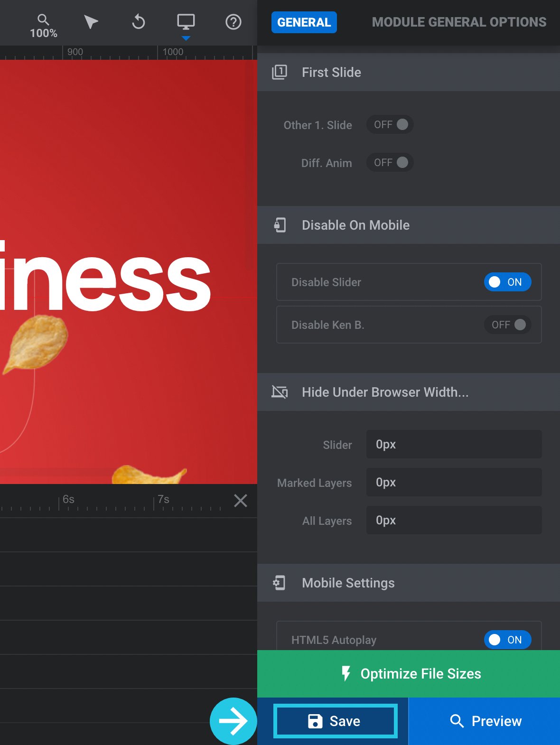
Task: Edit the All Layers width field
Action: click(x=454, y=520)
